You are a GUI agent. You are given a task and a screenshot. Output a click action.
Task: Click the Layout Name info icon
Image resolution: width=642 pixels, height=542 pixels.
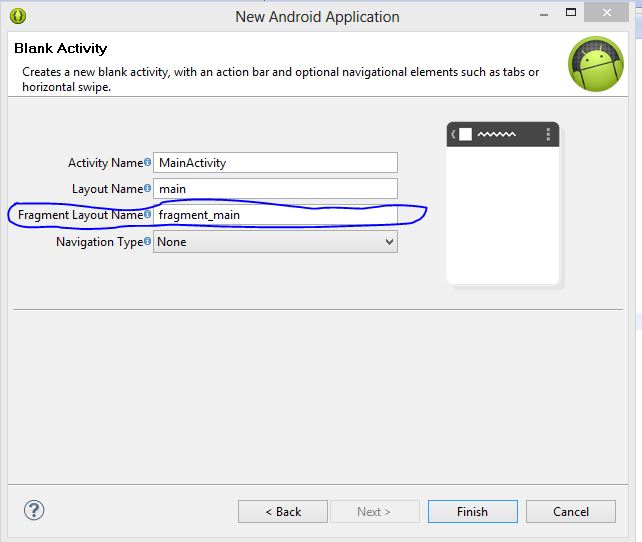click(x=147, y=188)
